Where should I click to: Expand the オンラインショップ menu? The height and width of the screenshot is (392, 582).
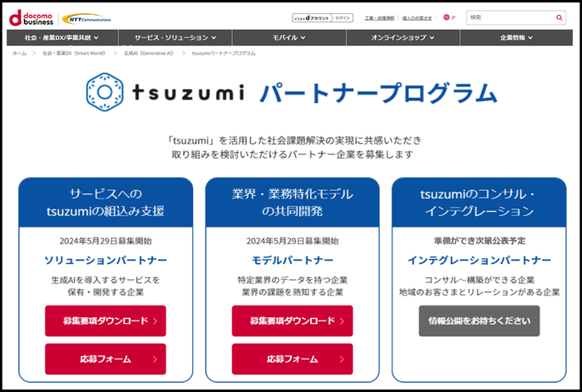coord(403,37)
